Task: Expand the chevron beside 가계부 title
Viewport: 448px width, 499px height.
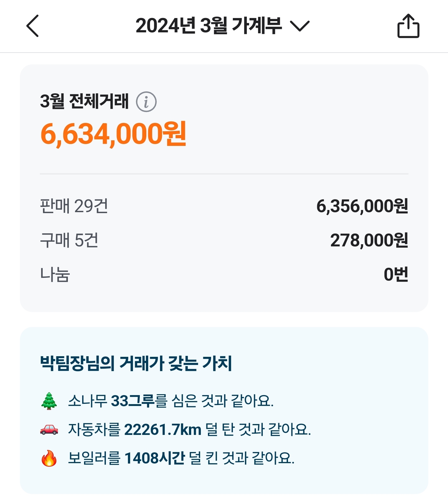Action: [299, 26]
